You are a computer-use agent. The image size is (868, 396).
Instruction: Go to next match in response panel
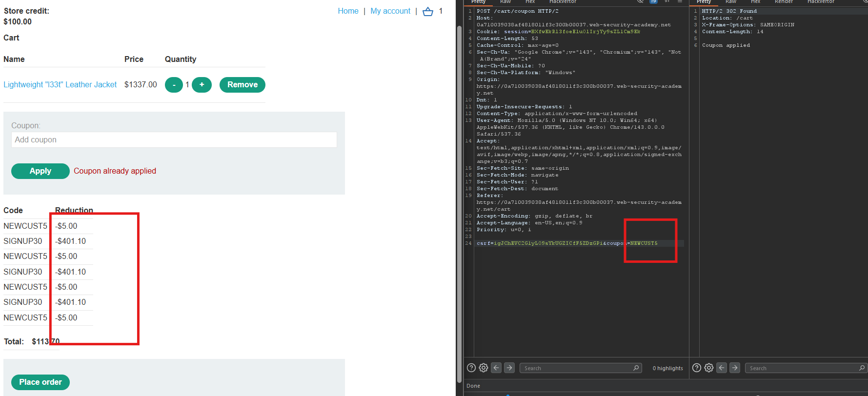coord(735,368)
